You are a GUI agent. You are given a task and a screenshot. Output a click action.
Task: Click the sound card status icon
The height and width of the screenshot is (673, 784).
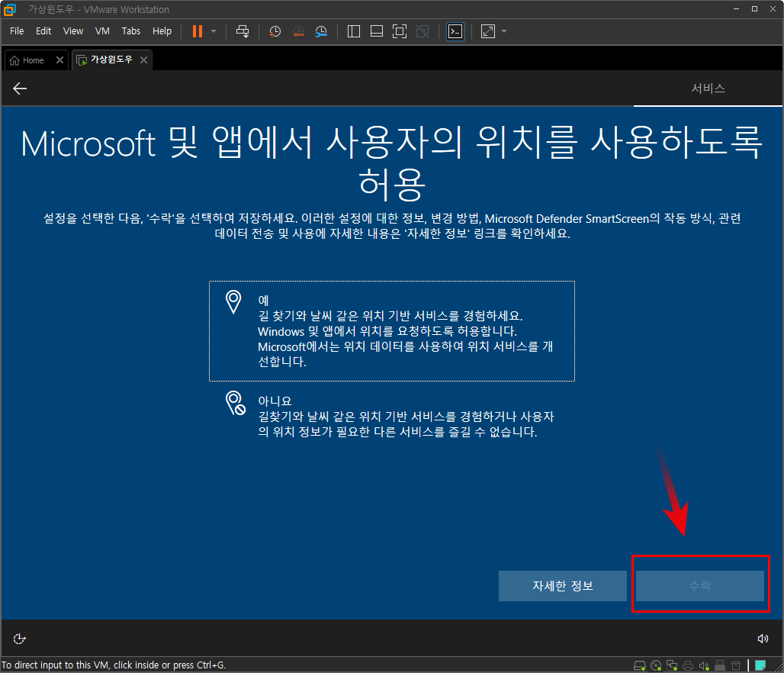click(704, 665)
